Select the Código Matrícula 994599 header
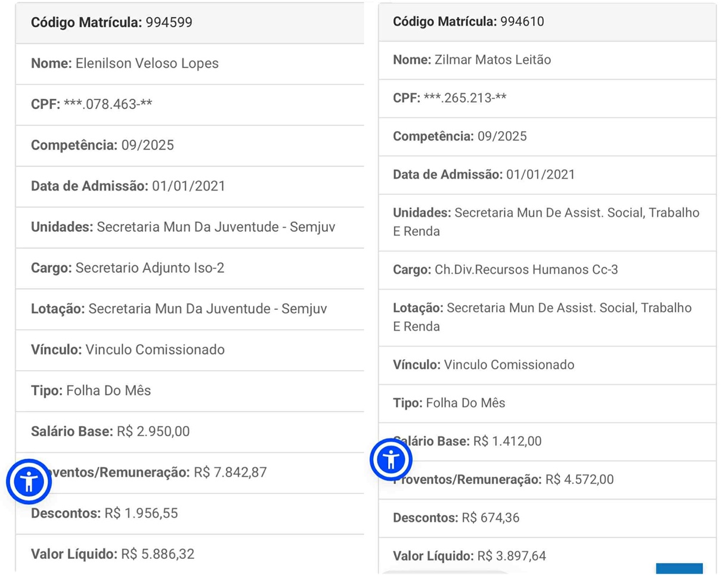The width and height of the screenshot is (728, 575). coord(111,23)
